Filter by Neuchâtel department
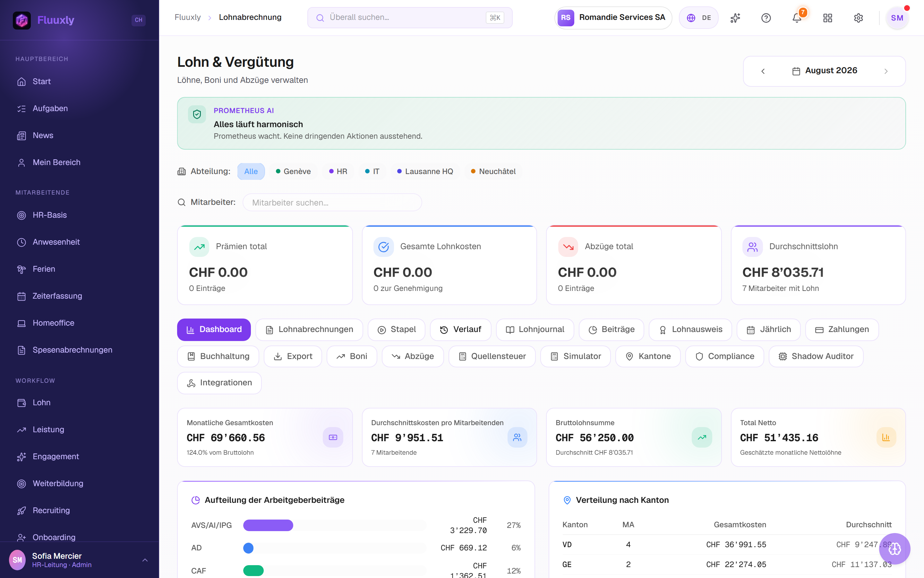Screen dimensions: 924x578 point(493,171)
